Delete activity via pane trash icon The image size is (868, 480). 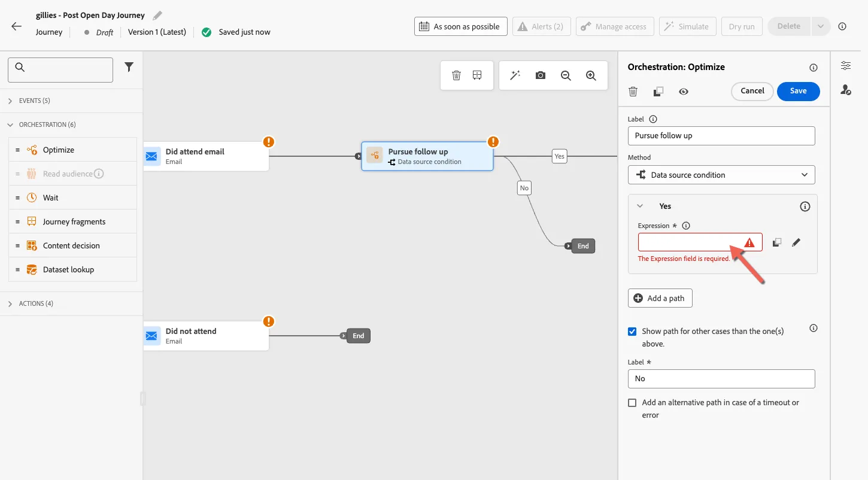coord(633,92)
